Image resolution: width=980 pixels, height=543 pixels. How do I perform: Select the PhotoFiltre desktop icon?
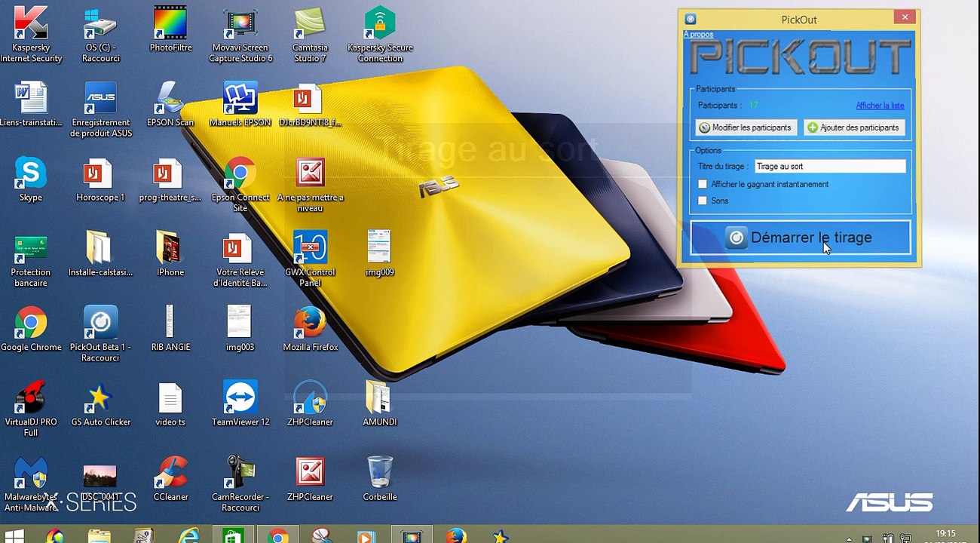[x=170, y=29]
